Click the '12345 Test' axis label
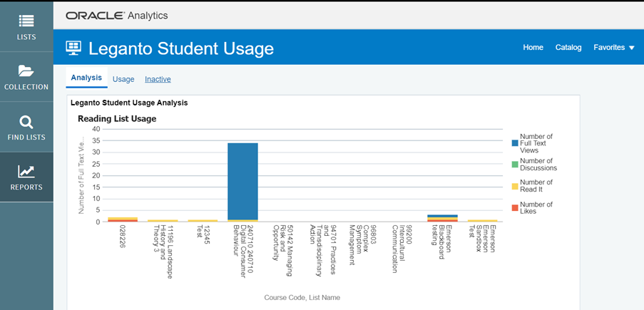This screenshot has height=310, width=644. [203, 234]
